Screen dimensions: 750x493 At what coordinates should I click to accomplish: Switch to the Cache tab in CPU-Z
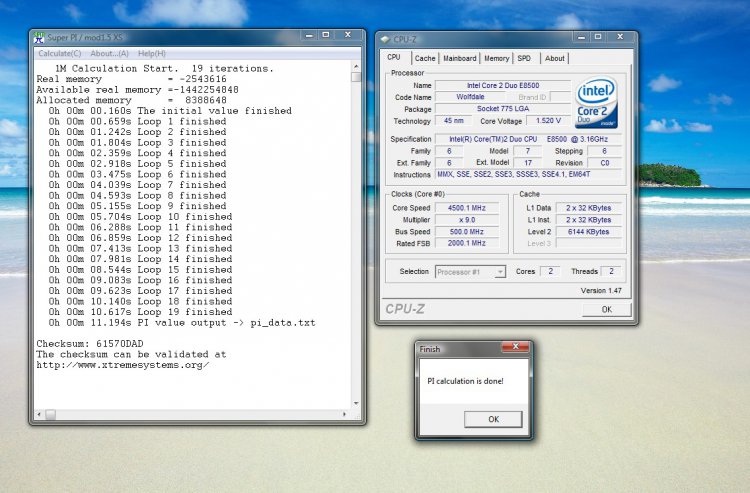click(x=425, y=58)
